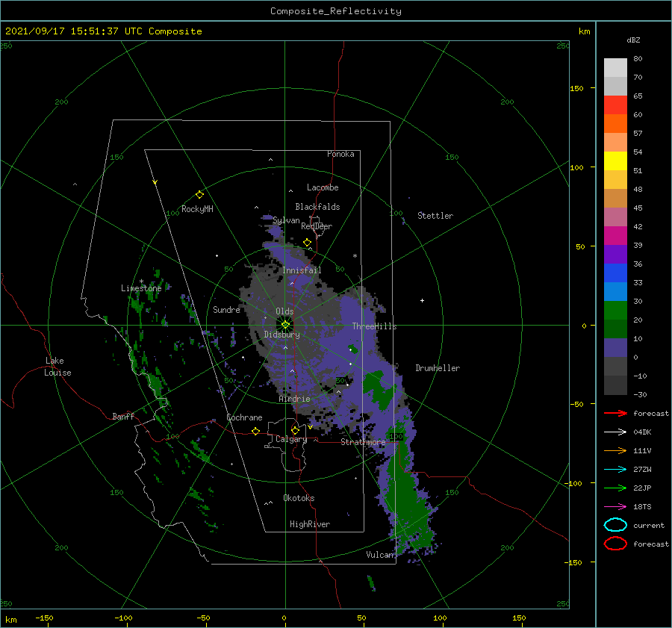Click the Cochrane city label
This screenshot has width=672, height=628.
tap(244, 417)
